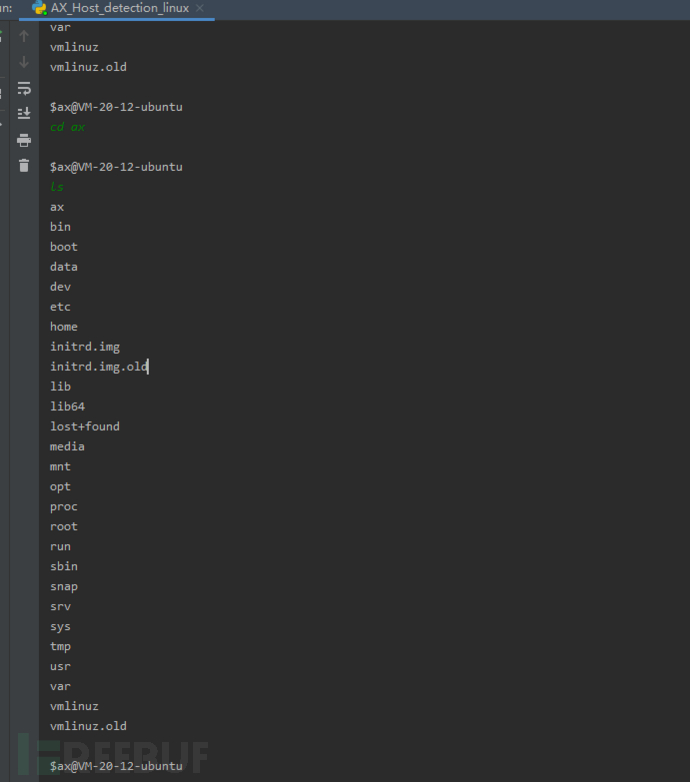This screenshot has width=690, height=782.
Task: Clear all console output with trash icon
Action: pos(24,166)
